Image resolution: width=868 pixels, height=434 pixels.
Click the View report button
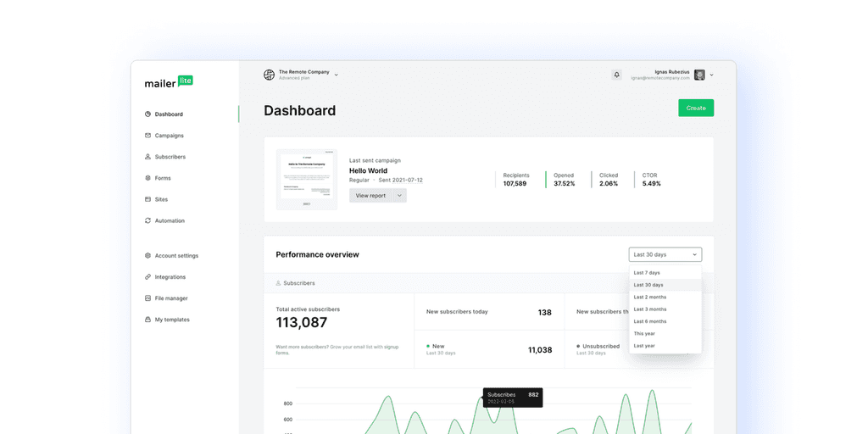tap(370, 196)
